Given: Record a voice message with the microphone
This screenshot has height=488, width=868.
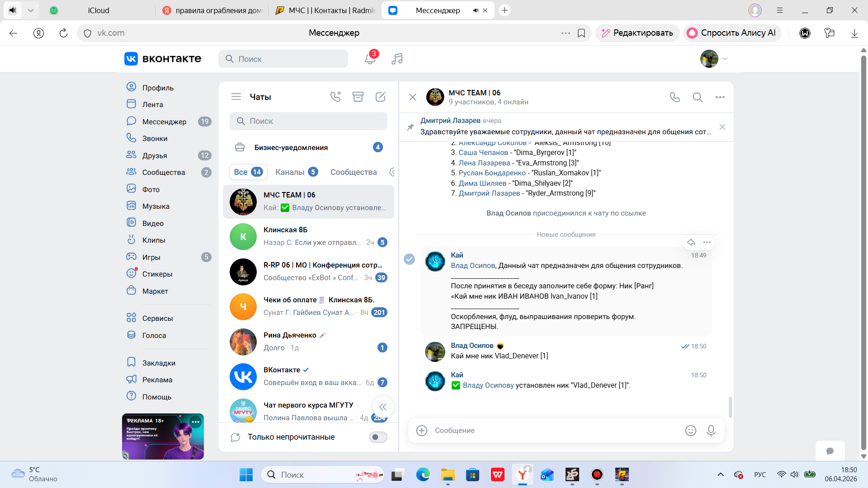Looking at the screenshot, I should tap(711, 431).
